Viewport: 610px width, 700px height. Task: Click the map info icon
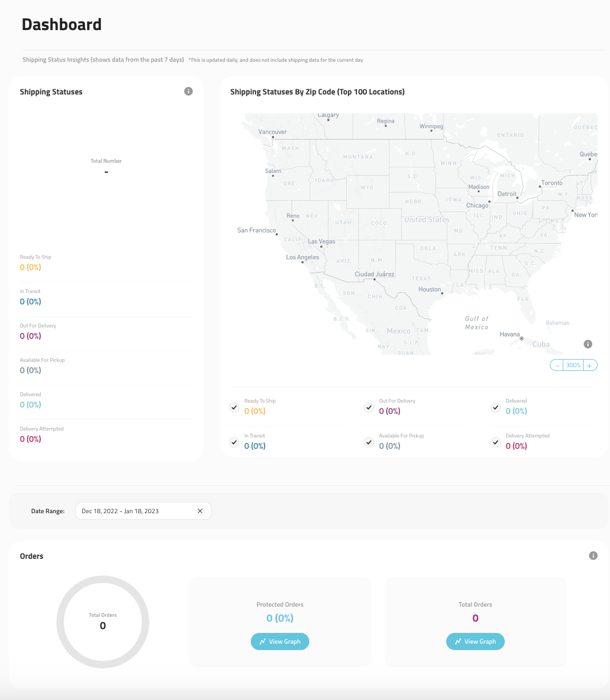pyautogui.click(x=588, y=344)
